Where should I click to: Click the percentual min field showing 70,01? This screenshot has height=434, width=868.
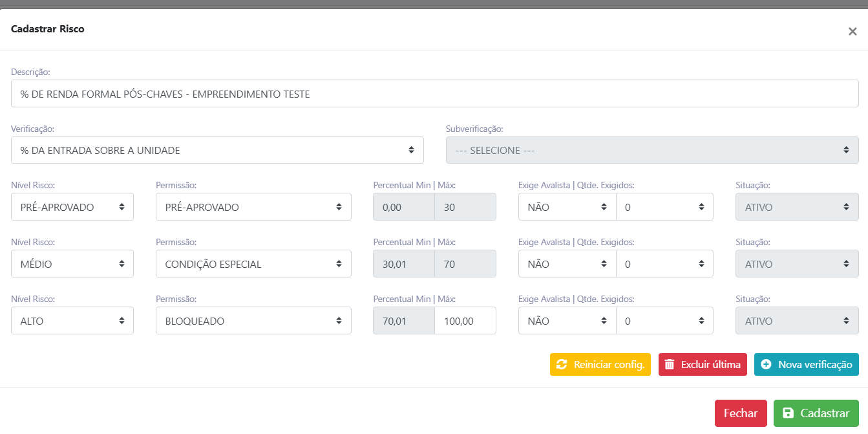[x=404, y=321]
